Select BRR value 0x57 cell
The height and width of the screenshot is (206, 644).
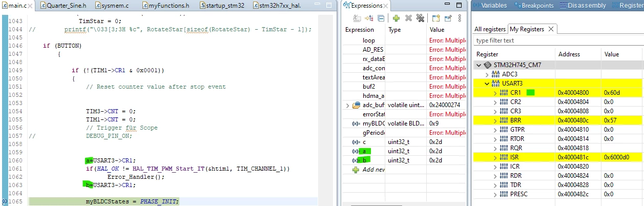click(622, 120)
